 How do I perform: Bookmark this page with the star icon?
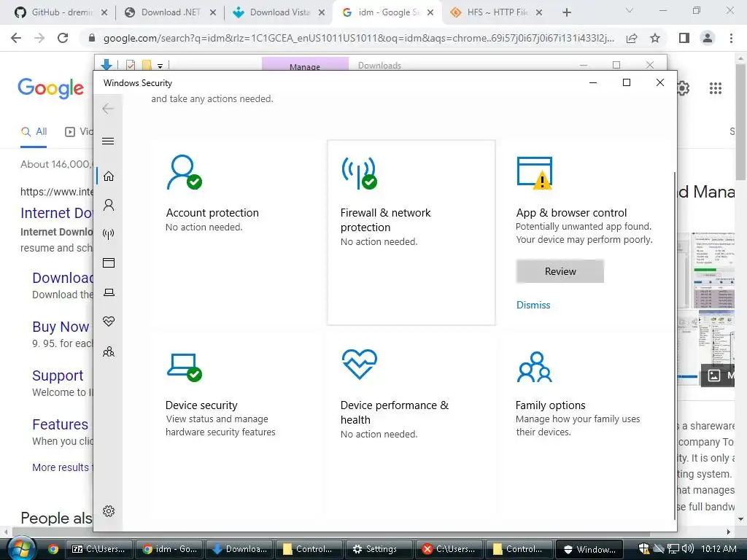(655, 38)
